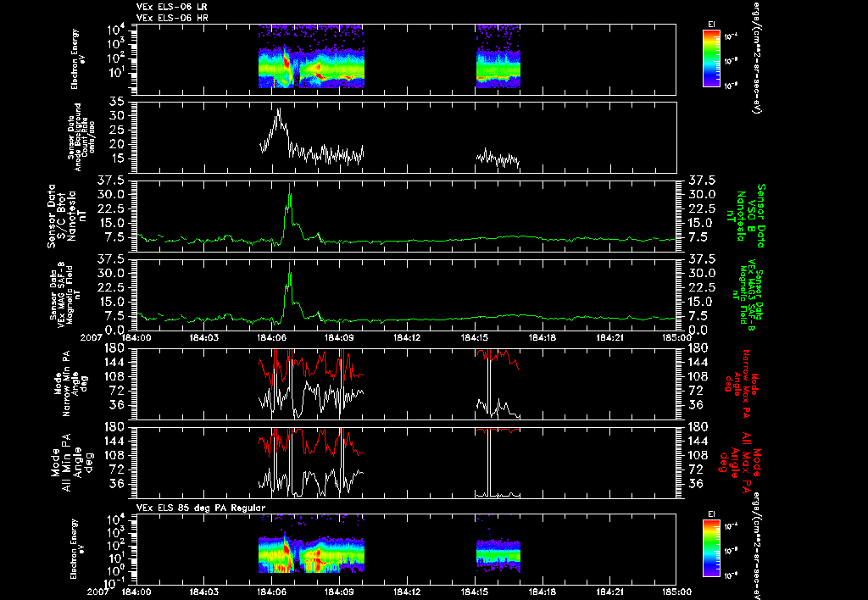Image resolution: width=868 pixels, height=600 pixels.
Task: Click the bottom electron energy color bar
Action: click(711, 549)
